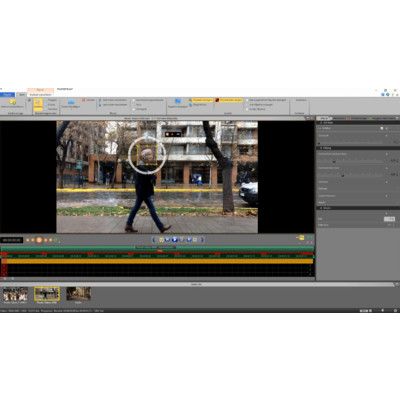Click the large orange play button
Screen dimensions: 400x400
point(39,240)
